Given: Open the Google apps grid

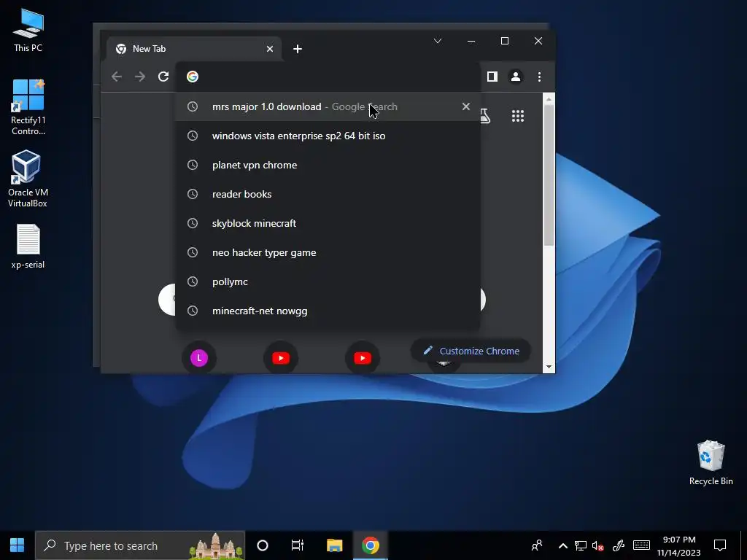Looking at the screenshot, I should pyautogui.click(x=518, y=116).
